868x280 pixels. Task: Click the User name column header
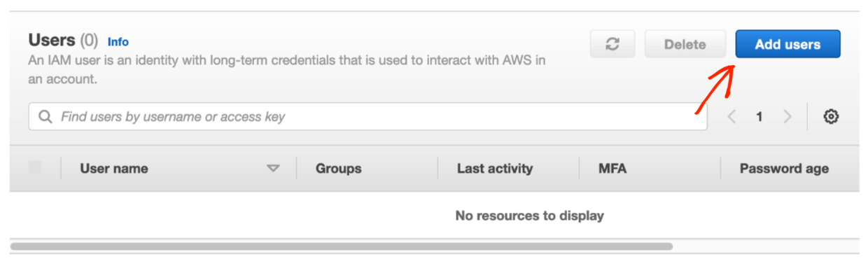coord(114,169)
